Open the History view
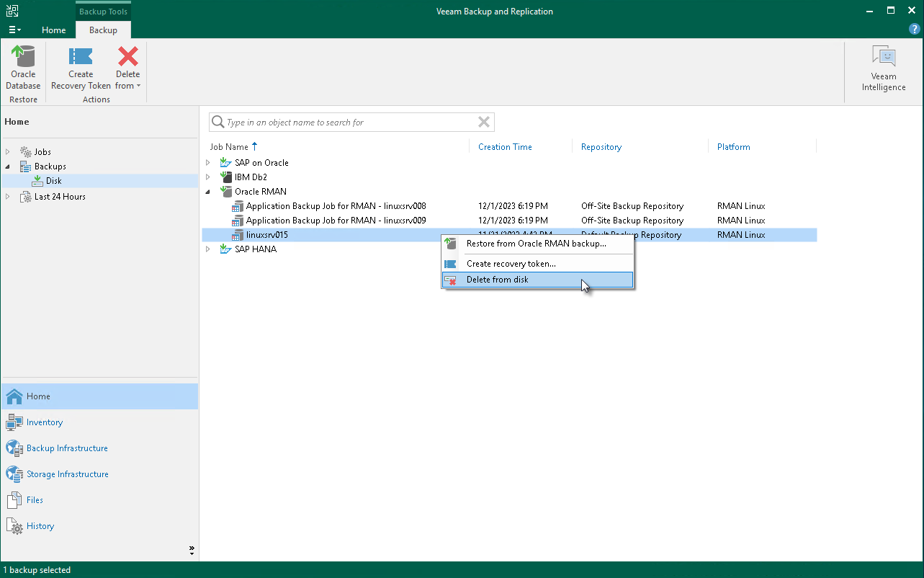The image size is (924, 578). coord(40,526)
